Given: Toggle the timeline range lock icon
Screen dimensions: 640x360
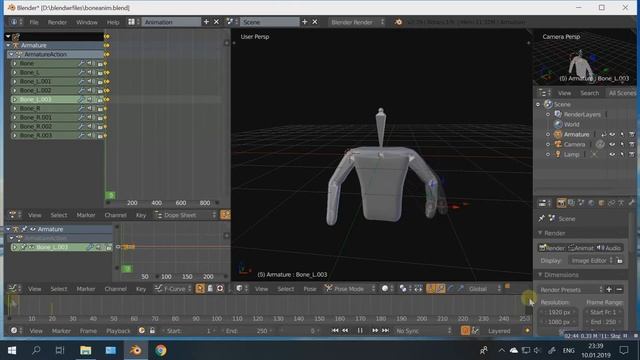Looking at the screenshot, I should click(x=152, y=331).
